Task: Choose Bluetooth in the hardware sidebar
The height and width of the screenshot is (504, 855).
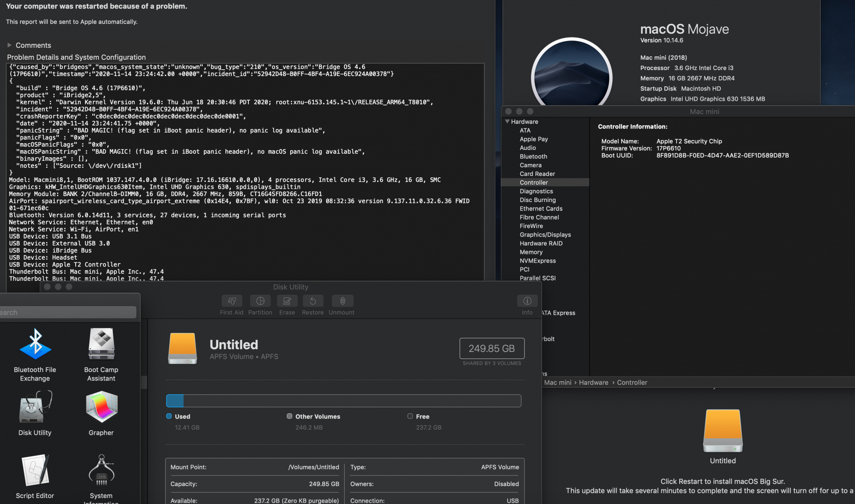Action: click(x=533, y=156)
